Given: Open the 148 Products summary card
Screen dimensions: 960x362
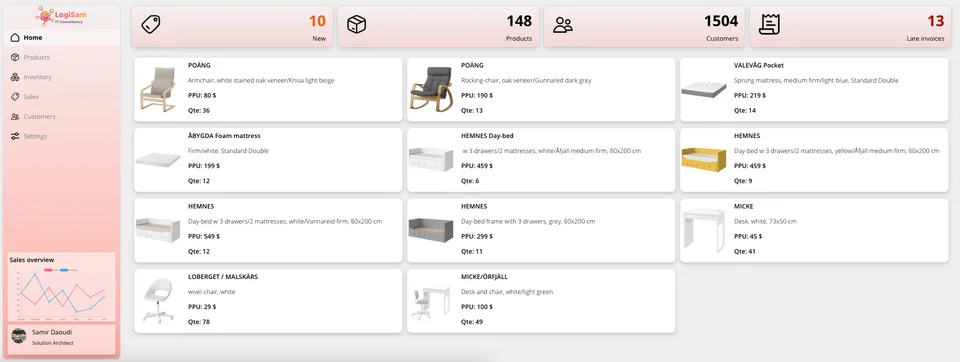Looking at the screenshot, I should coord(438,26).
